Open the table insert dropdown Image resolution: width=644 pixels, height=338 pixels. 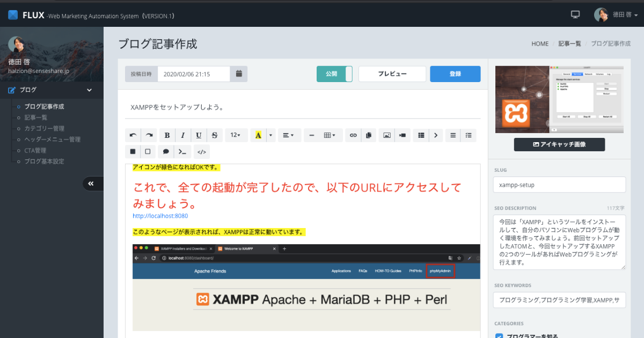(330, 135)
